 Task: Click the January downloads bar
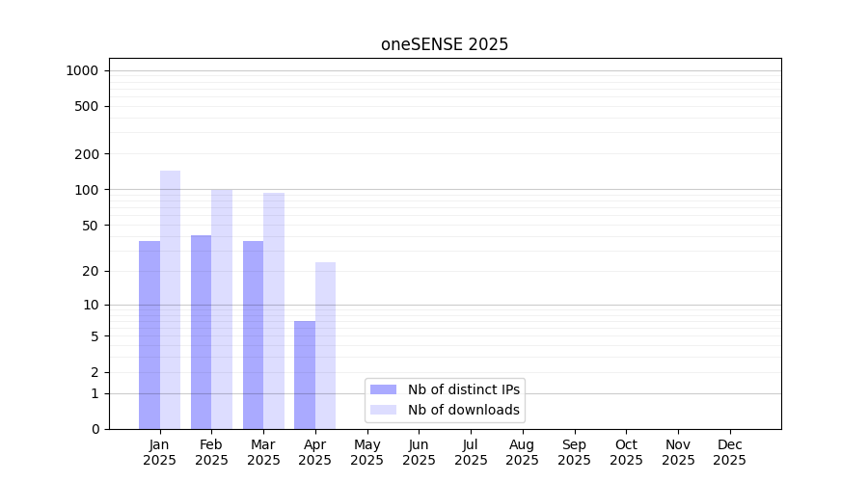click(x=170, y=300)
